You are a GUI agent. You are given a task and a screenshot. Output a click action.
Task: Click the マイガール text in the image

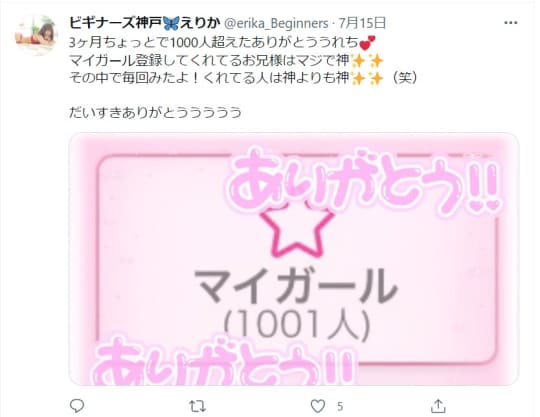(297, 286)
